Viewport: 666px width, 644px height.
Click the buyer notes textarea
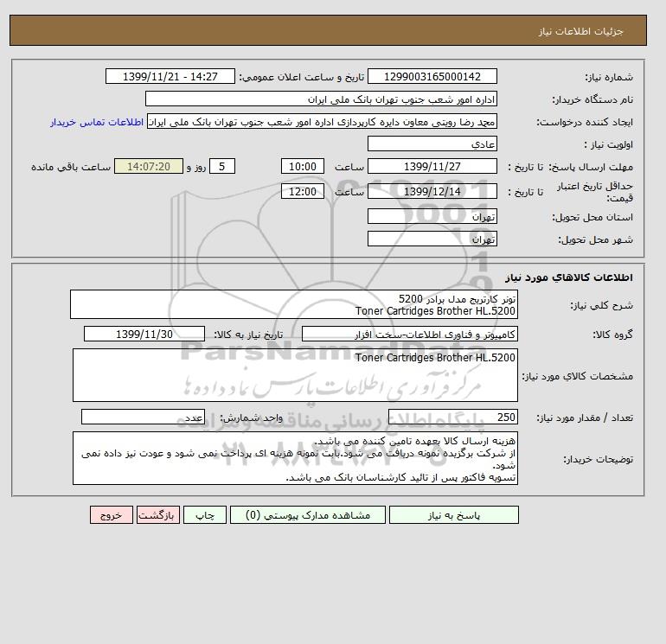[x=295, y=458]
